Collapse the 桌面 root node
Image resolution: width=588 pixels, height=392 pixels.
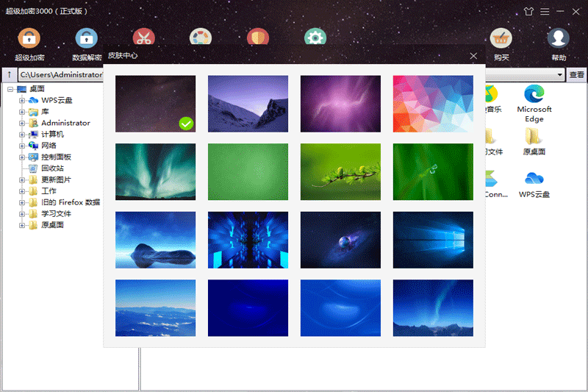click(x=10, y=90)
